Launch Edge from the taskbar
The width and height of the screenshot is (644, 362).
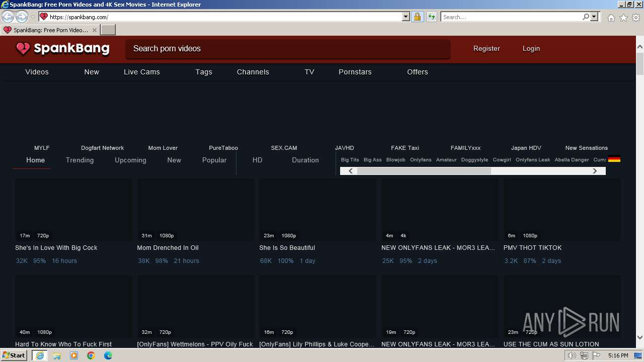pos(108,355)
